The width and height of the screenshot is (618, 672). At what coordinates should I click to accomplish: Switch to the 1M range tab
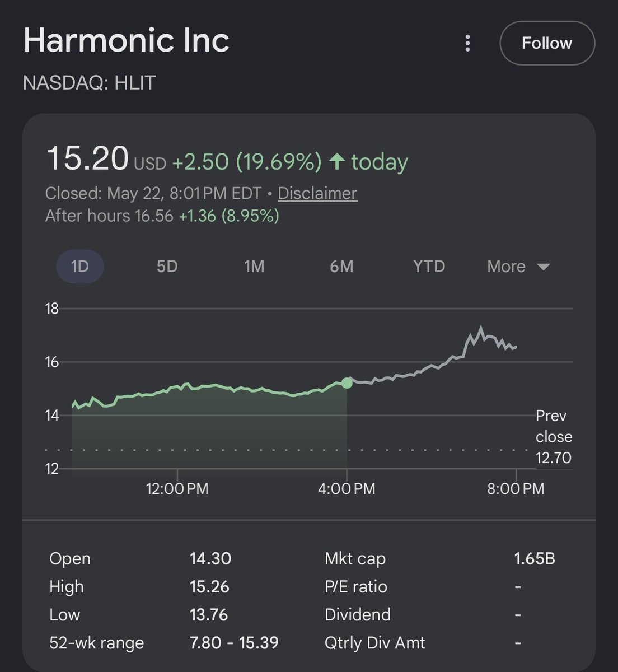254,267
